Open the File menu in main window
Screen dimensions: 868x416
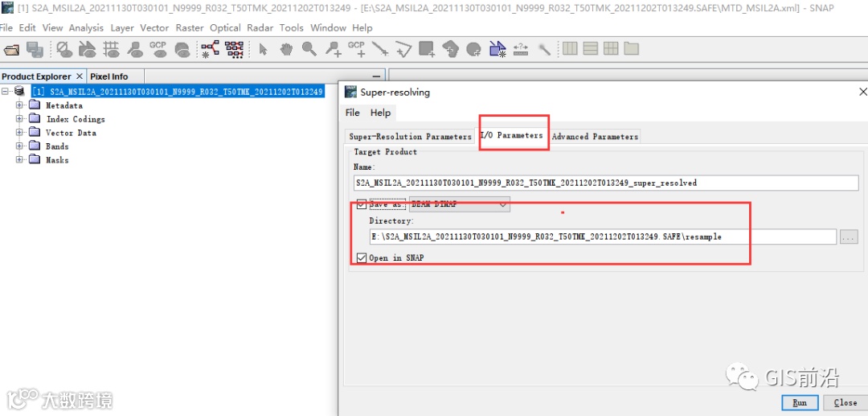click(x=6, y=27)
